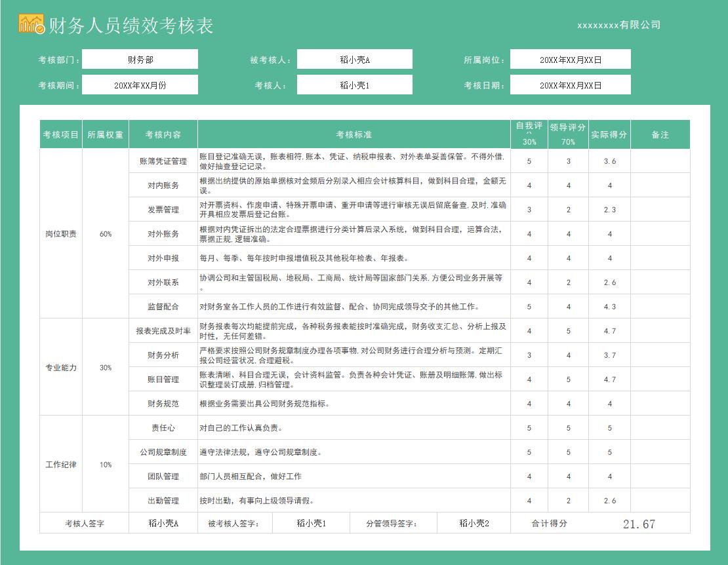Click the 考核人 field containing 稻小壳1
This screenshot has height=565, width=728.
pos(354,85)
